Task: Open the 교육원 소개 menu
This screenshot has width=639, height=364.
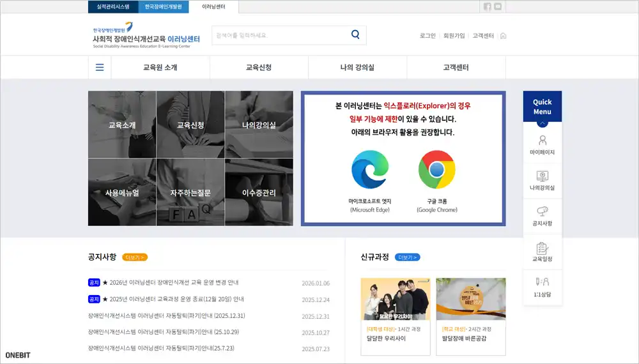Action: click(160, 67)
